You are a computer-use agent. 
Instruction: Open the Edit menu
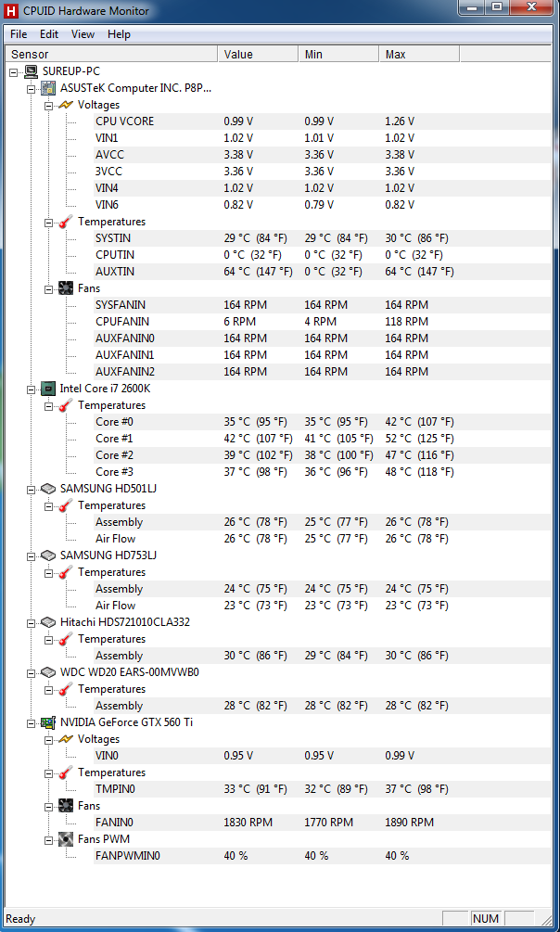pos(49,34)
